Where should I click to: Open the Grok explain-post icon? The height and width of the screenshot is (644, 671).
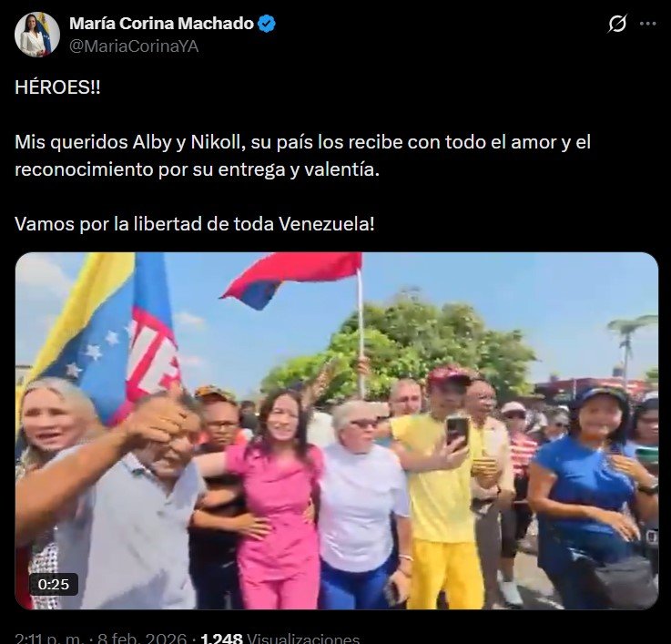[x=617, y=24]
